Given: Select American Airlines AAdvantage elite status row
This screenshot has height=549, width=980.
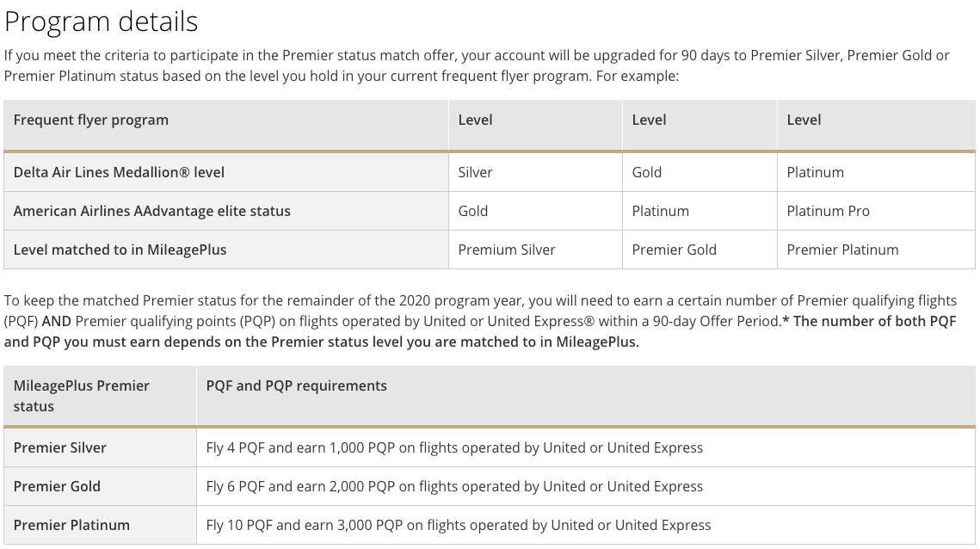Looking at the screenshot, I should pyautogui.click(x=490, y=212).
